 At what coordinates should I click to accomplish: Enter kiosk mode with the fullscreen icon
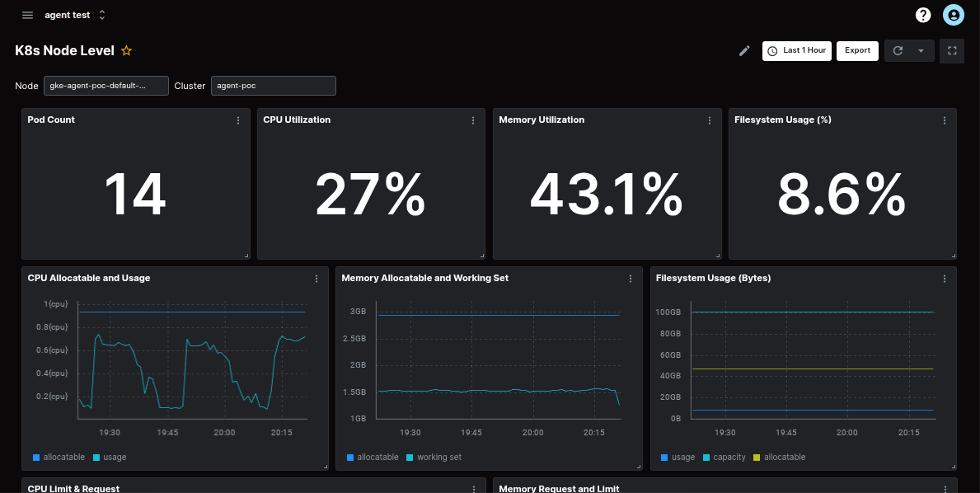click(951, 50)
